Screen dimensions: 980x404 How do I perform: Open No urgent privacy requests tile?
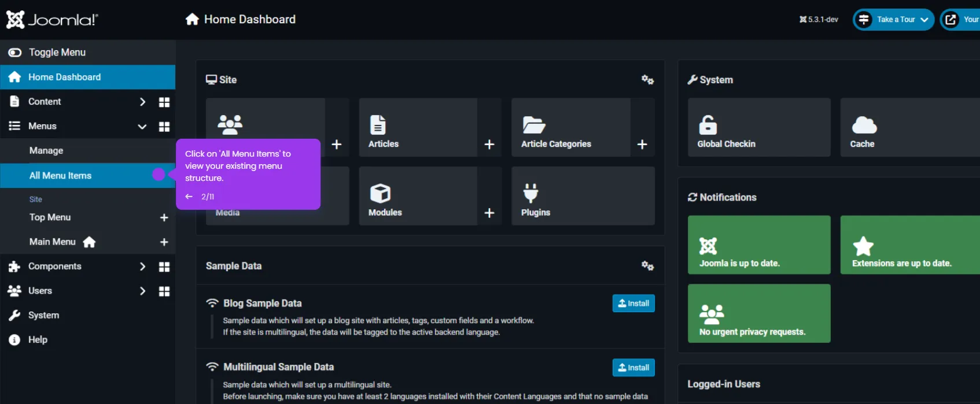[759, 313]
